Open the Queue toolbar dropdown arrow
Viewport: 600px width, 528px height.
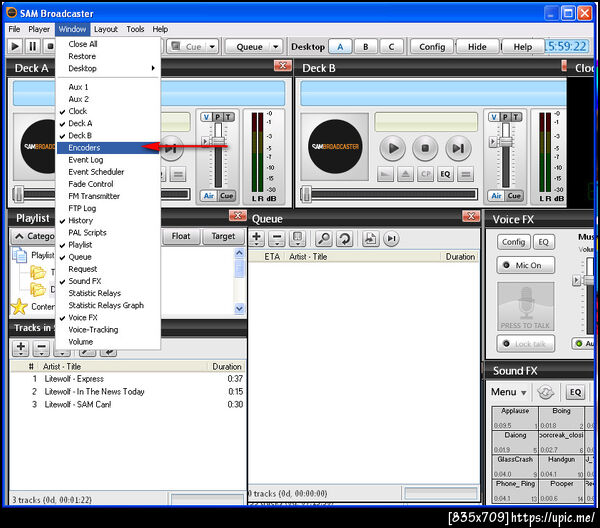(276, 47)
